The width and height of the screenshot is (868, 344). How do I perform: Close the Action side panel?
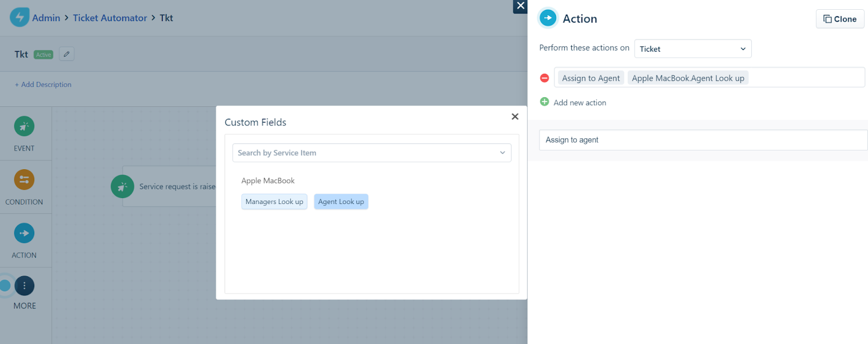point(520,6)
